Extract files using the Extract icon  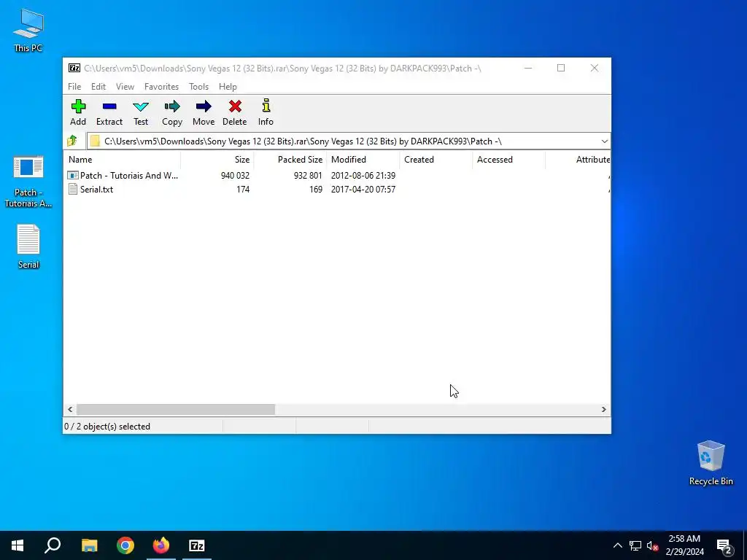point(109,106)
